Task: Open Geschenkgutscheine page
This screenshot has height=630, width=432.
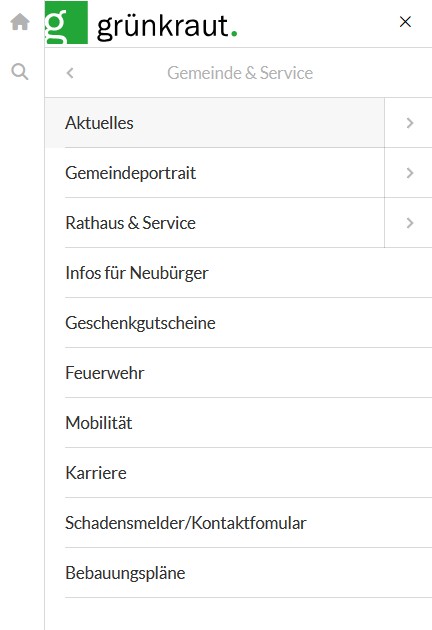Action: [x=248, y=323]
